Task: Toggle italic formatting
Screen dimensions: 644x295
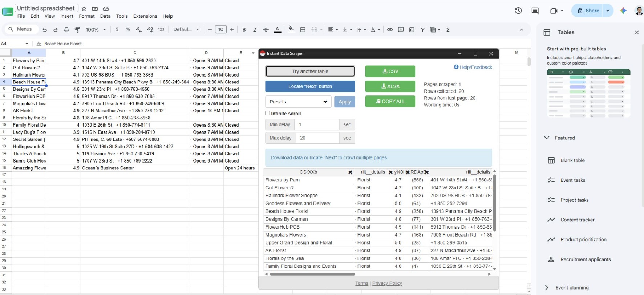Action: tap(255, 30)
